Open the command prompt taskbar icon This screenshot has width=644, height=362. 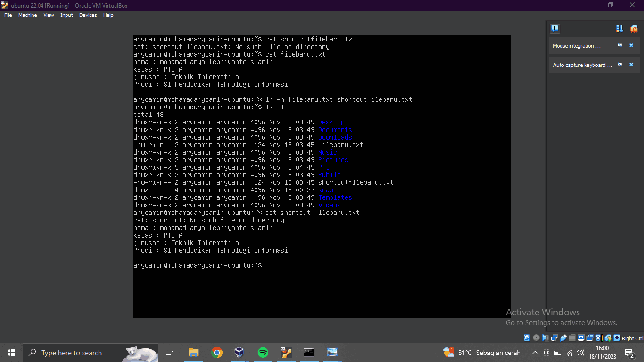(x=309, y=353)
